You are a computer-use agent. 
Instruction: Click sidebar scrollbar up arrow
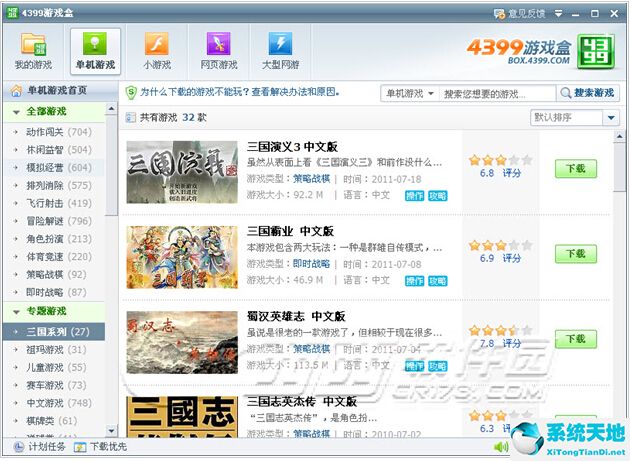coord(111,109)
